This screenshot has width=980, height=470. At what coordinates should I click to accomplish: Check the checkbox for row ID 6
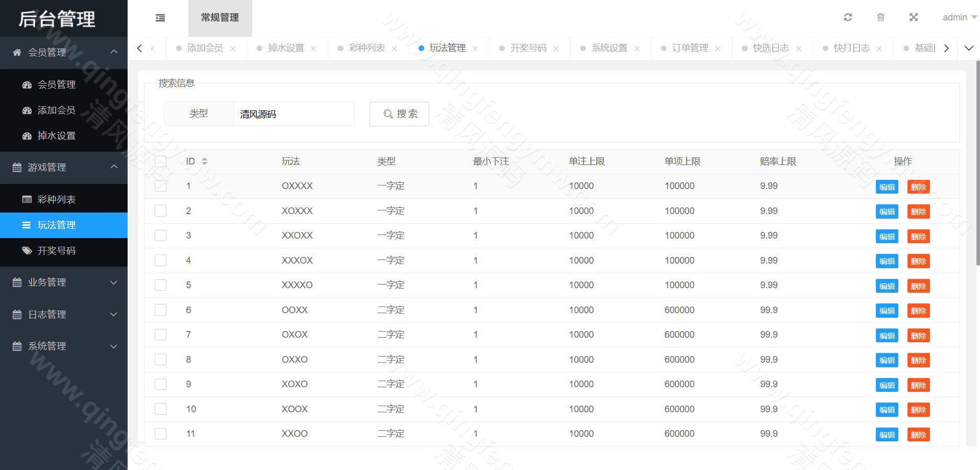click(x=160, y=310)
